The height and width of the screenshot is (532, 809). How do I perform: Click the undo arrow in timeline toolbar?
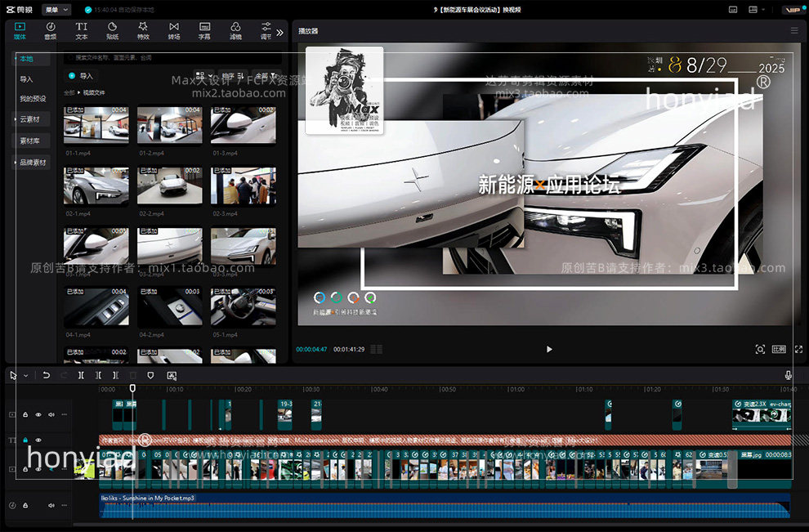47,375
